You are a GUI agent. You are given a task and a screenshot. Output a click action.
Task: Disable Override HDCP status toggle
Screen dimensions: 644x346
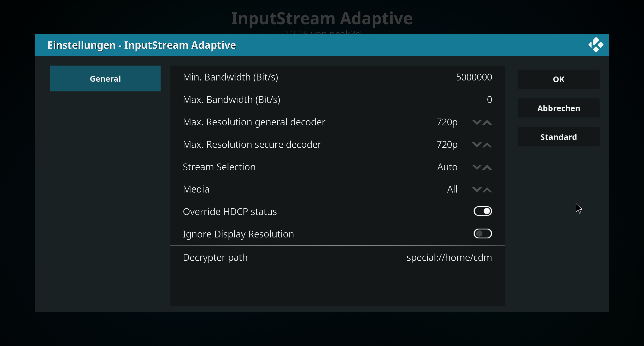coord(483,211)
